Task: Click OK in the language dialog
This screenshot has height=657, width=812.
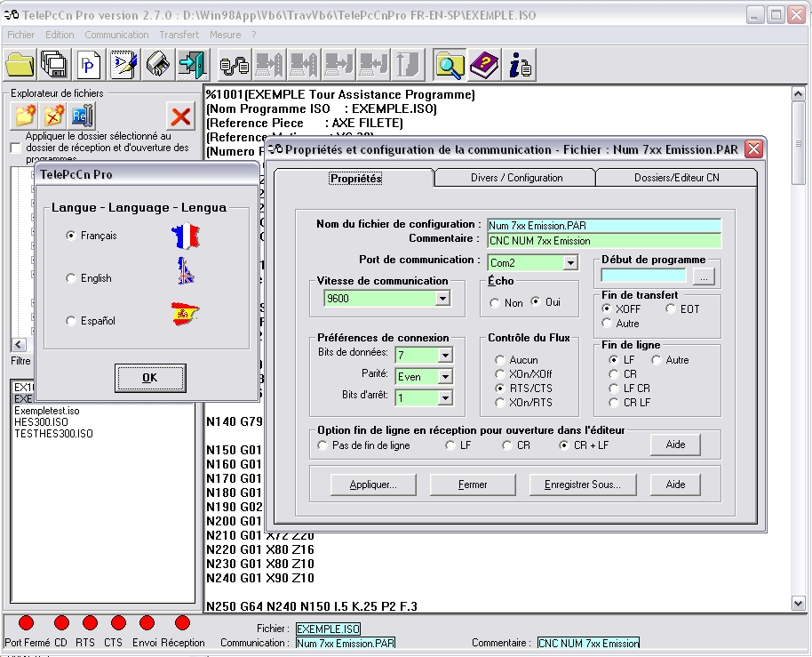Action: click(150, 378)
